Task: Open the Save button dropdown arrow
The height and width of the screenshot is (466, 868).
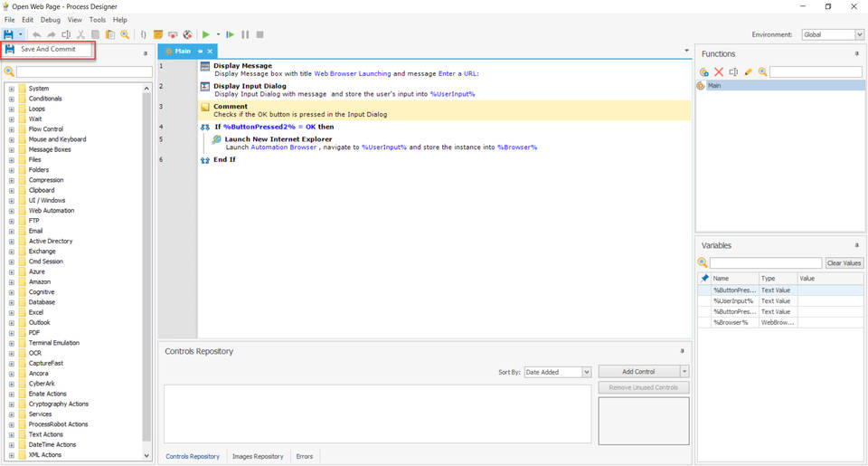Action: (x=21, y=34)
